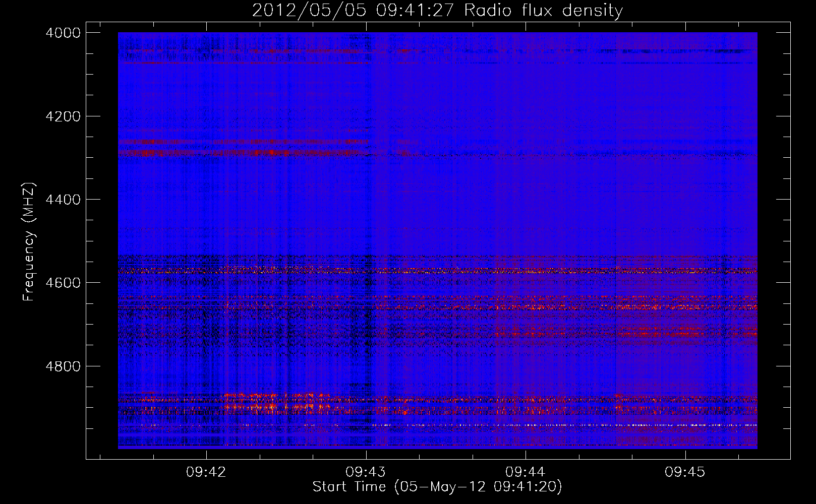Click the 09:42 time tick label
The image size is (816, 504).
pos(206,472)
